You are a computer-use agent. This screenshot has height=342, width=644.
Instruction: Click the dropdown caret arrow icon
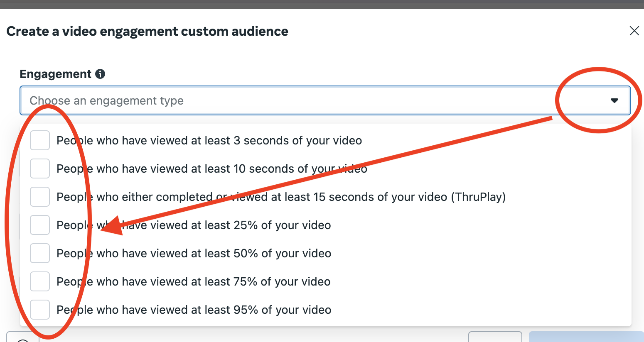(614, 100)
